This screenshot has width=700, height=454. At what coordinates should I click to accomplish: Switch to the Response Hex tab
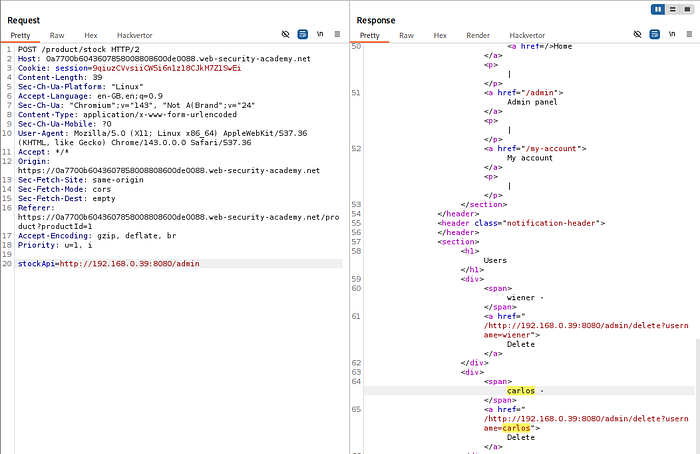pyautogui.click(x=440, y=35)
